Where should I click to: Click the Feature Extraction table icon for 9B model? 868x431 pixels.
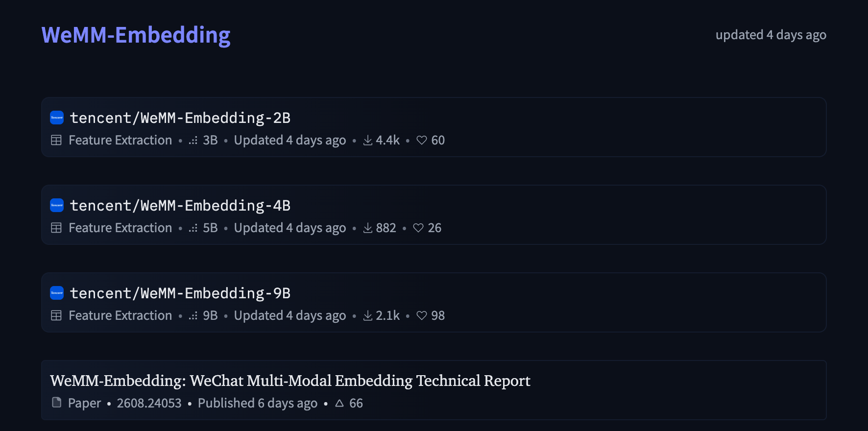click(x=56, y=315)
